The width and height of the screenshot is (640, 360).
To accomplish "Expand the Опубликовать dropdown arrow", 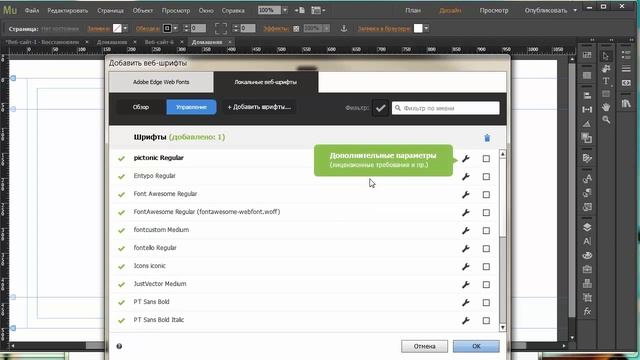I will tap(575, 10).
